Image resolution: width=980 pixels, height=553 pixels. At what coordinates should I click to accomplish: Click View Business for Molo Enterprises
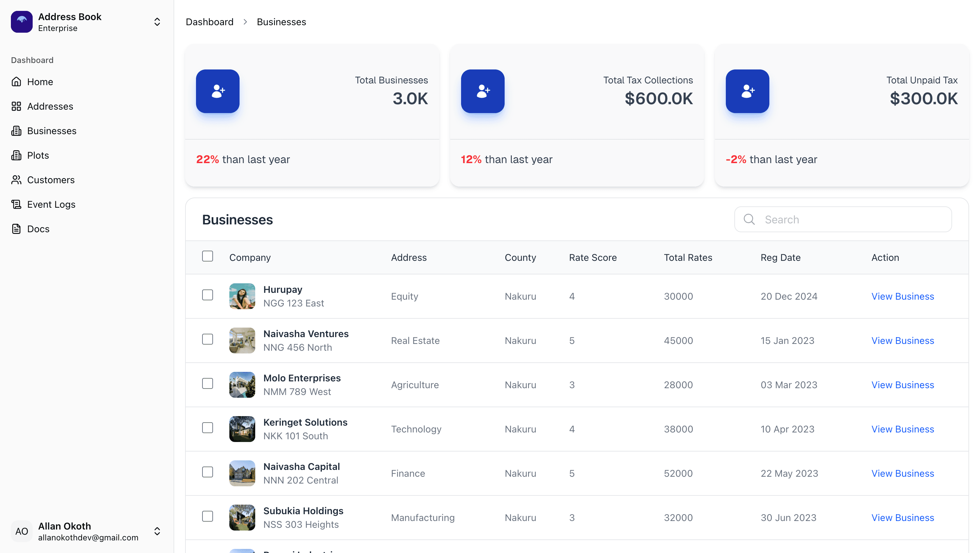(903, 385)
